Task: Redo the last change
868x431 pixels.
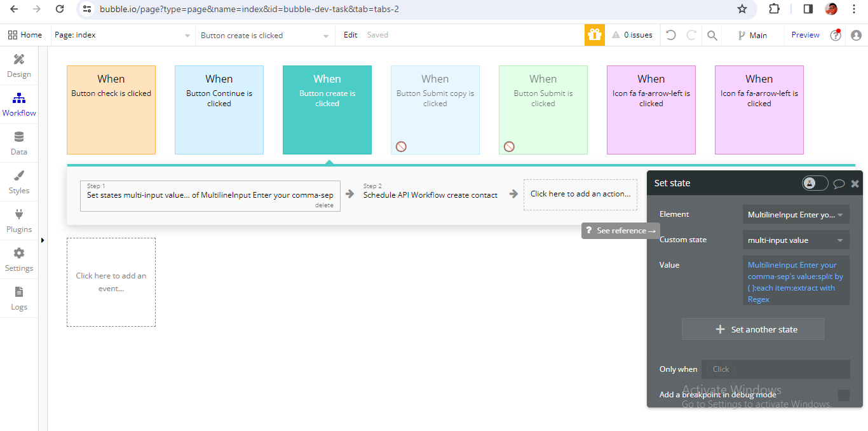Action: click(691, 35)
